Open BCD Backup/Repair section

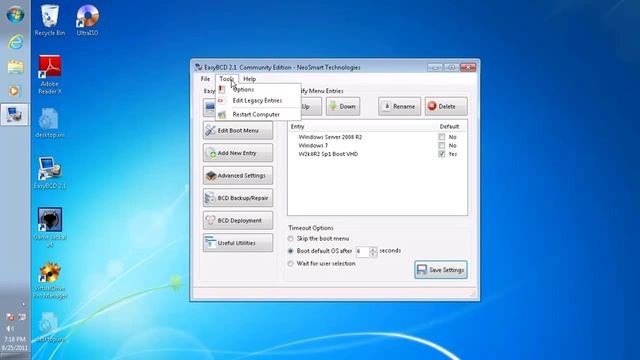[x=238, y=198]
